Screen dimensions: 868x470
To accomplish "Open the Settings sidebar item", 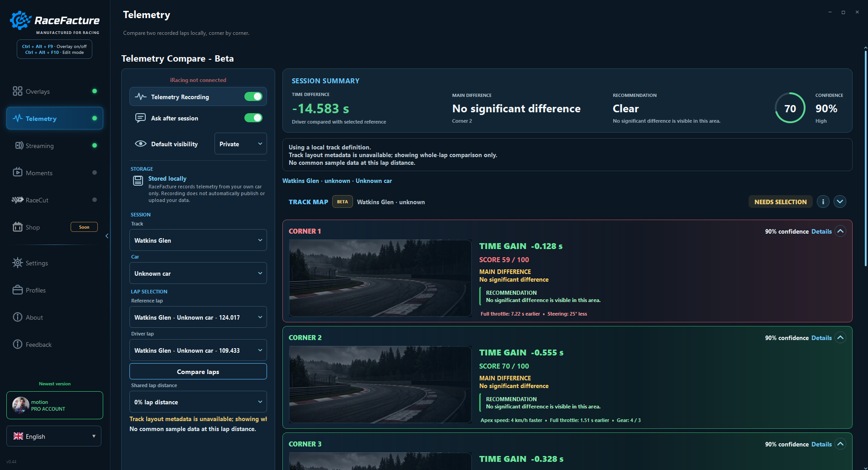I will 55,263.
